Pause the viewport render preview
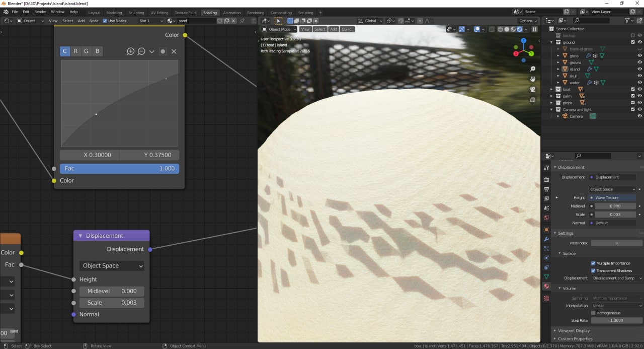 tap(535, 29)
